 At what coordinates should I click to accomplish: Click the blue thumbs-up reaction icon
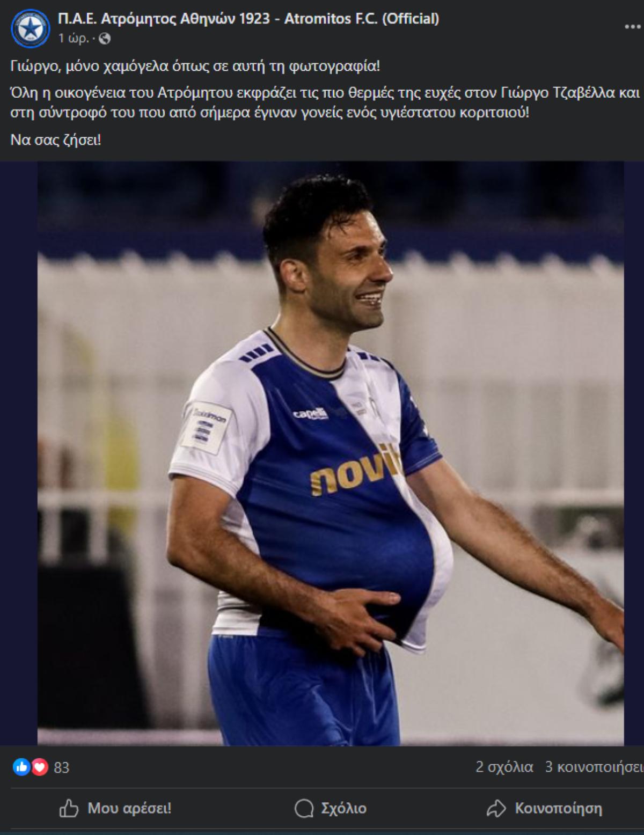tap(21, 767)
